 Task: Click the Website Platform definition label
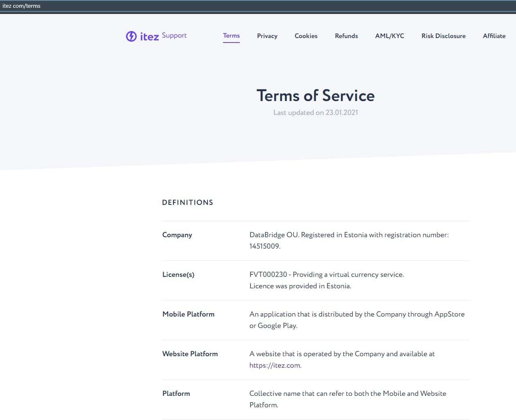tap(190, 354)
